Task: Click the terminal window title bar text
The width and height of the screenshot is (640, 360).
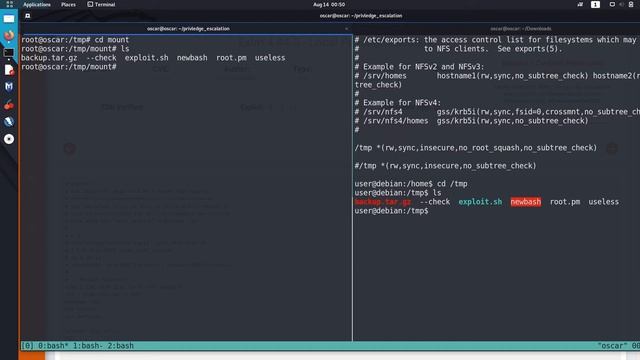Action: tap(361, 16)
